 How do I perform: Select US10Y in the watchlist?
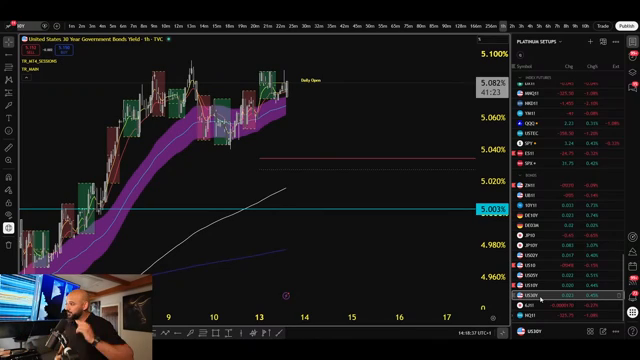(567, 285)
